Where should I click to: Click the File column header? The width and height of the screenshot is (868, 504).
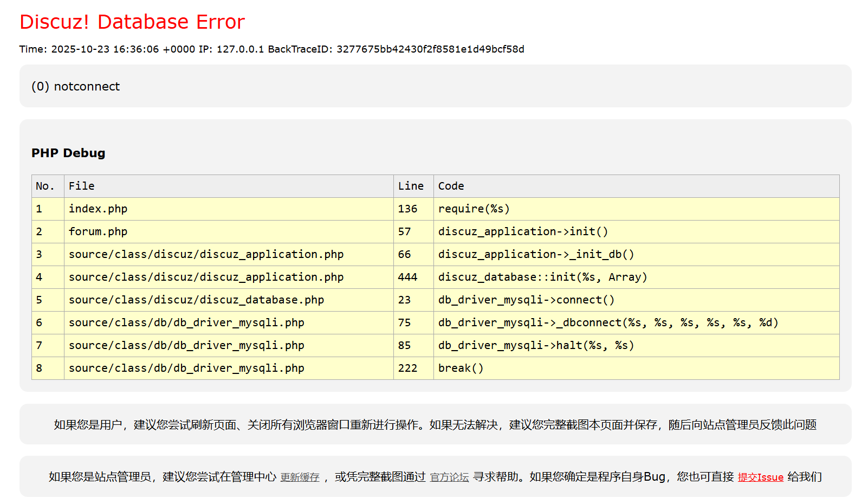82,186
